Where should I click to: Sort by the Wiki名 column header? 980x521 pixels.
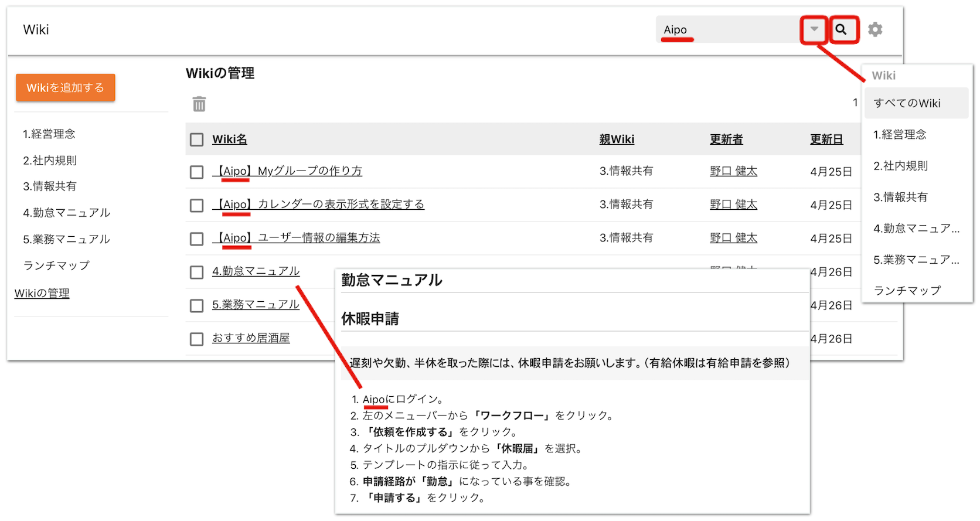(230, 139)
